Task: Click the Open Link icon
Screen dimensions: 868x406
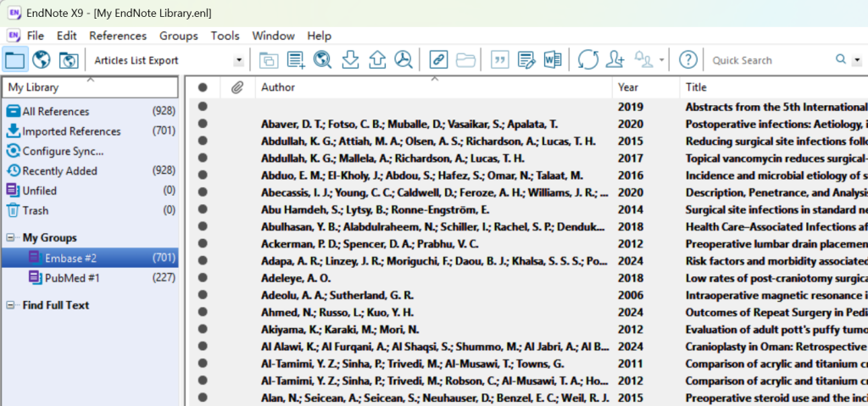Action: [x=438, y=60]
